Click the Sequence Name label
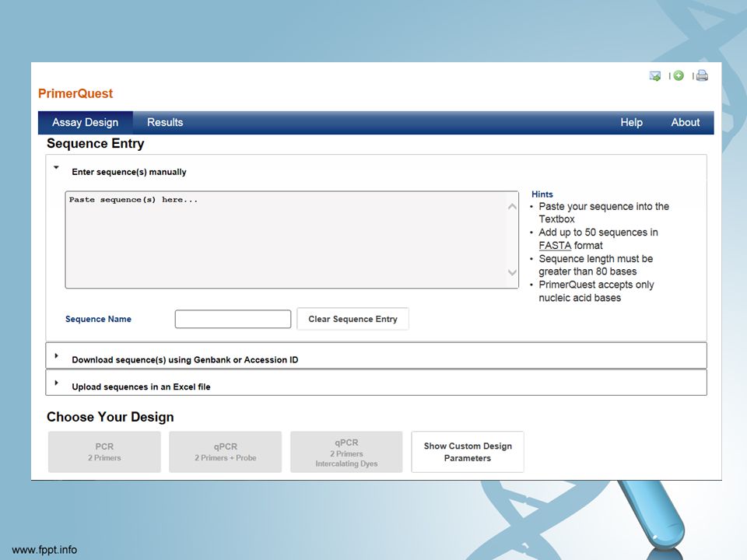 (x=98, y=319)
